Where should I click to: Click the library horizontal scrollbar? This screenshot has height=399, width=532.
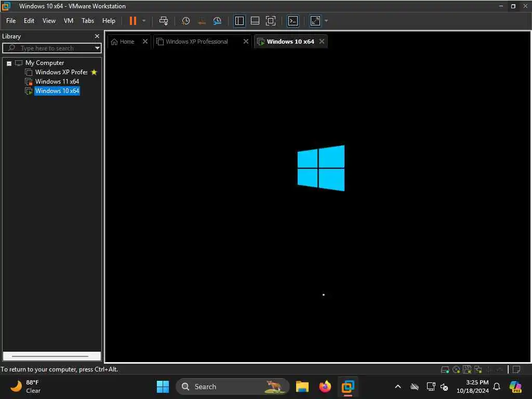tap(51, 356)
